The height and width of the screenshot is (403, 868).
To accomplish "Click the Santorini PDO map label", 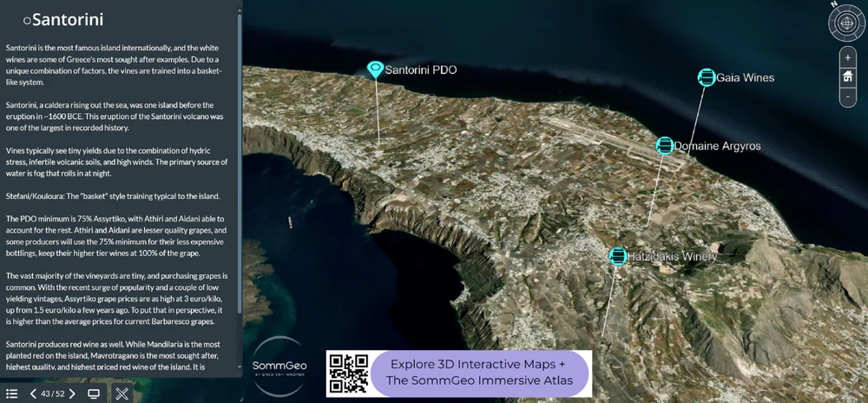I will (x=421, y=70).
